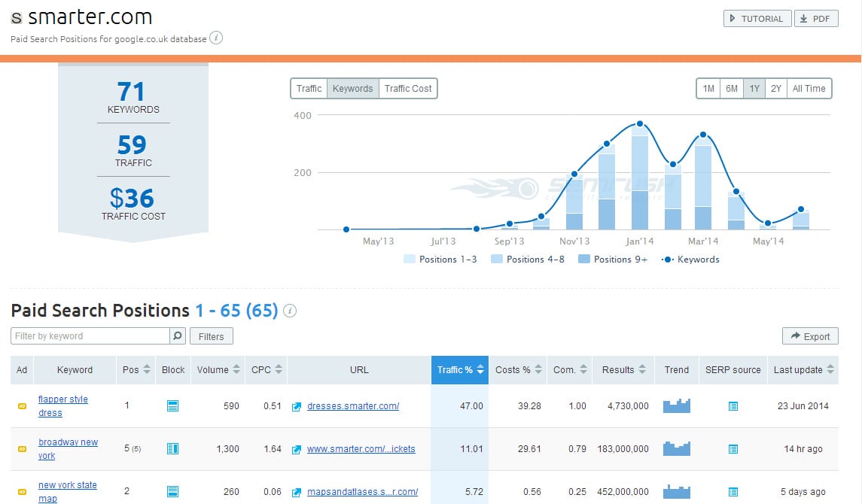Focus the Filter by keyword field

[90, 336]
